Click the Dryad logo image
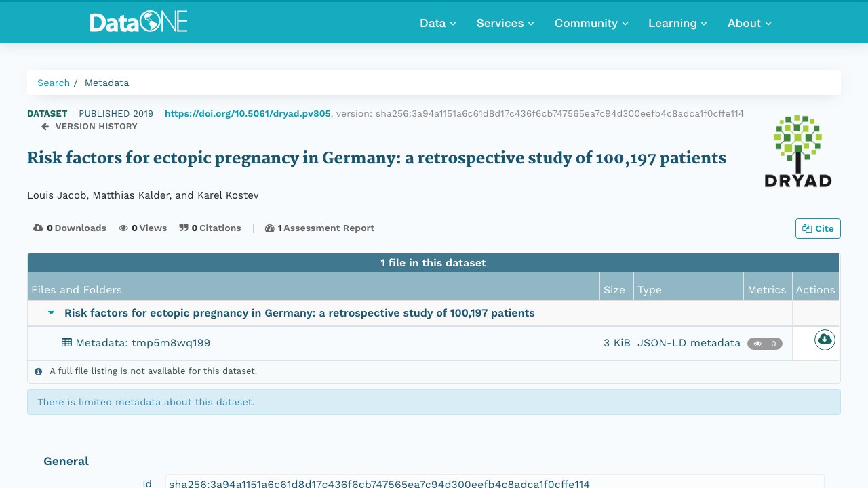 tap(797, 151)
